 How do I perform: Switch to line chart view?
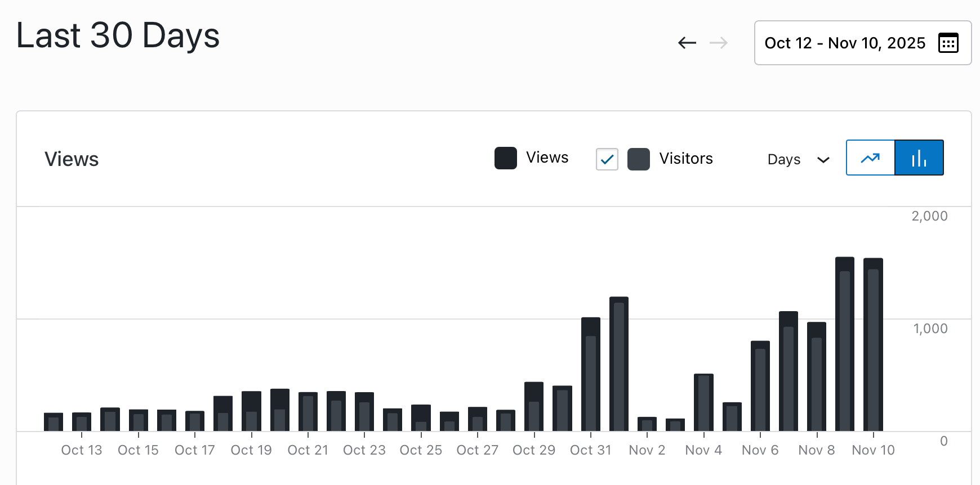pyautogui.click(x=870, y=158)
